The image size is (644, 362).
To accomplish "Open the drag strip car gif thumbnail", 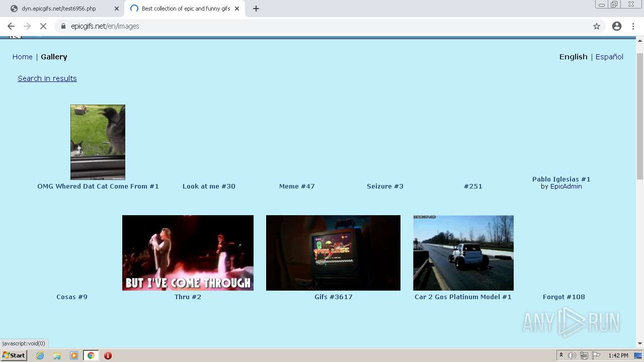I will (x=463, y=253).
